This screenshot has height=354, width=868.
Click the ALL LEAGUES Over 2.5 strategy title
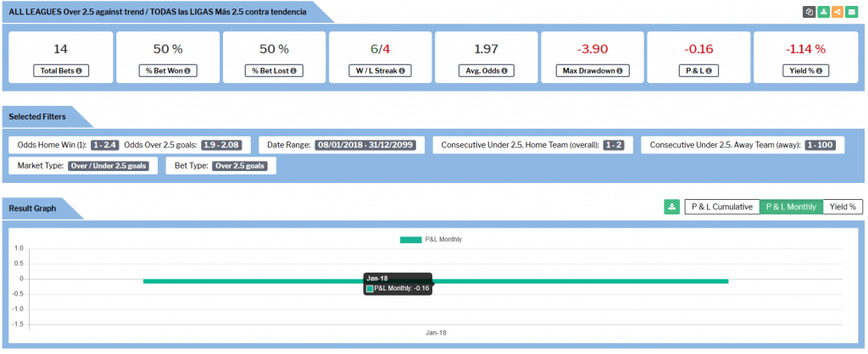[x=157, y=11]
